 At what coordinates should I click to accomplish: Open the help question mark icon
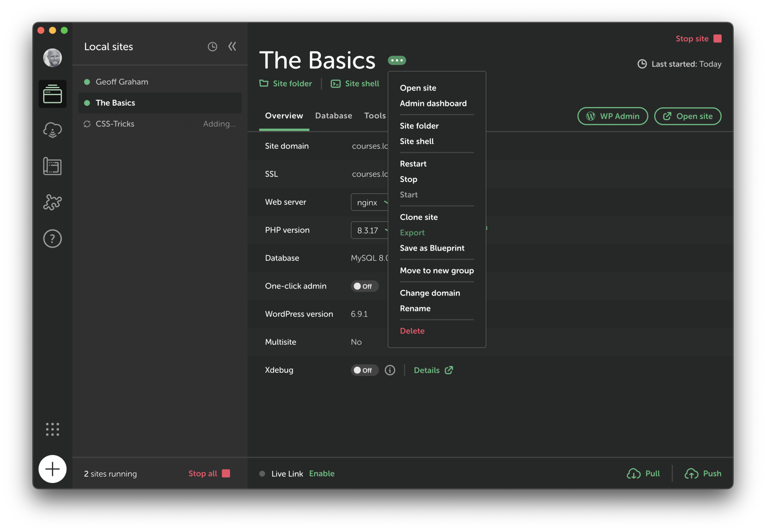(x=52, y=238)
